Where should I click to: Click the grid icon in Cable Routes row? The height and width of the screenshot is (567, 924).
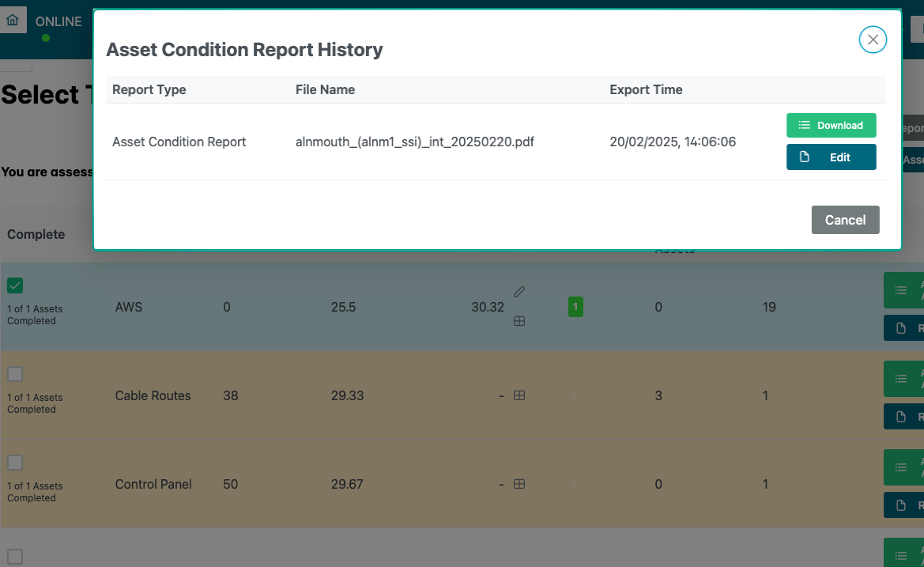(x=519, y=395)
